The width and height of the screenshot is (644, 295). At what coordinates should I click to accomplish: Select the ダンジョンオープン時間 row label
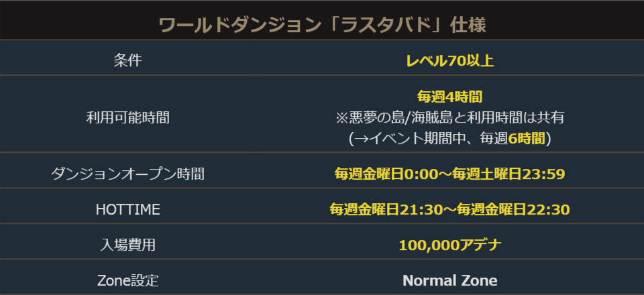(x=127, y=174)
